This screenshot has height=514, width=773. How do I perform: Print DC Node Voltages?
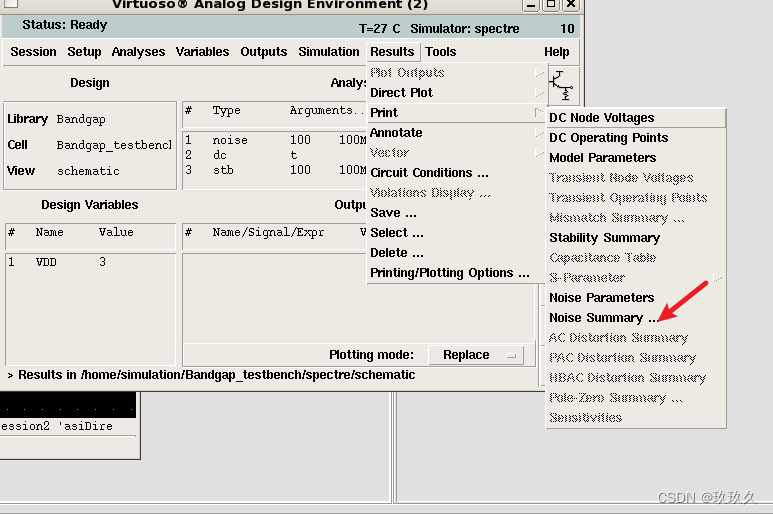pyautogui.click(x=636, y=118)
